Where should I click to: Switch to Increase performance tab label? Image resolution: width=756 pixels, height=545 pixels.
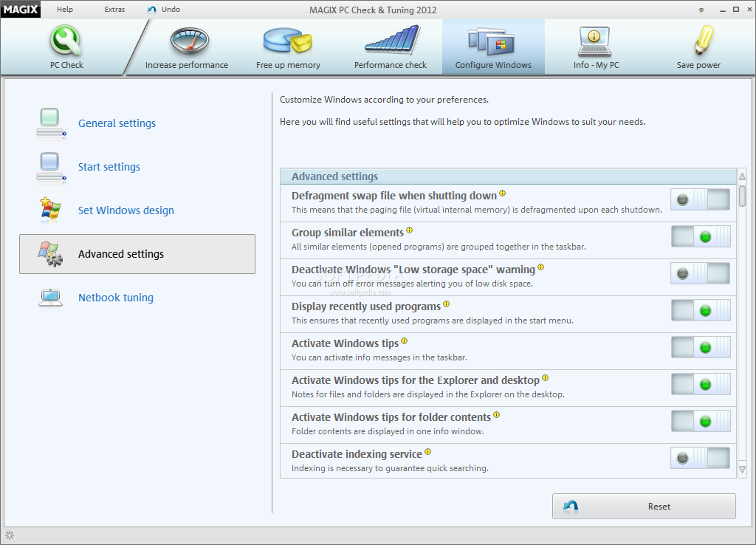187,65
